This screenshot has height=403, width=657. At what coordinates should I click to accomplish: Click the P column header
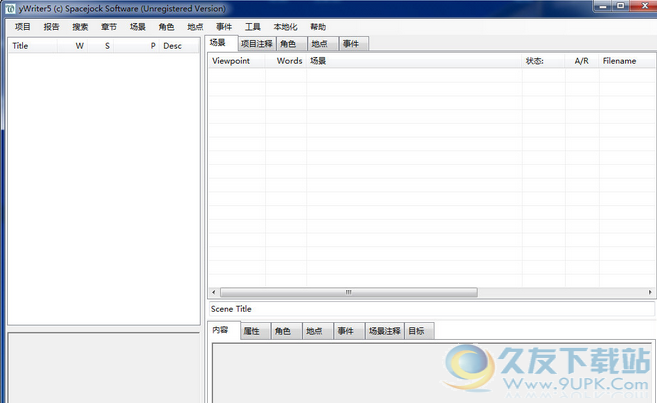136,46
